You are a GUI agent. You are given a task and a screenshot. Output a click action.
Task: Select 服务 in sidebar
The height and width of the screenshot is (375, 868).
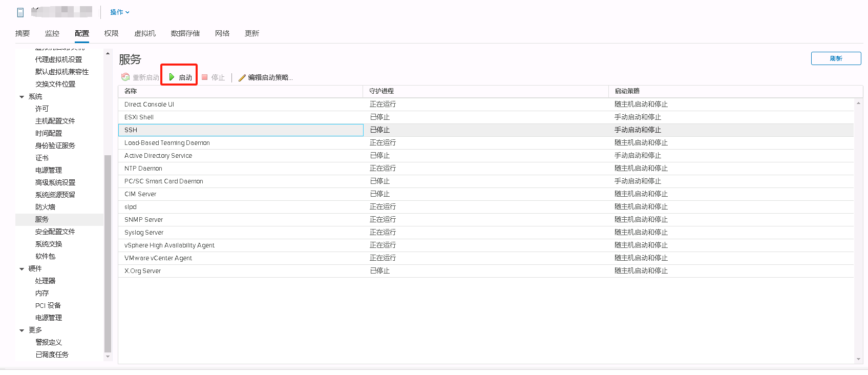pos(59,219)
